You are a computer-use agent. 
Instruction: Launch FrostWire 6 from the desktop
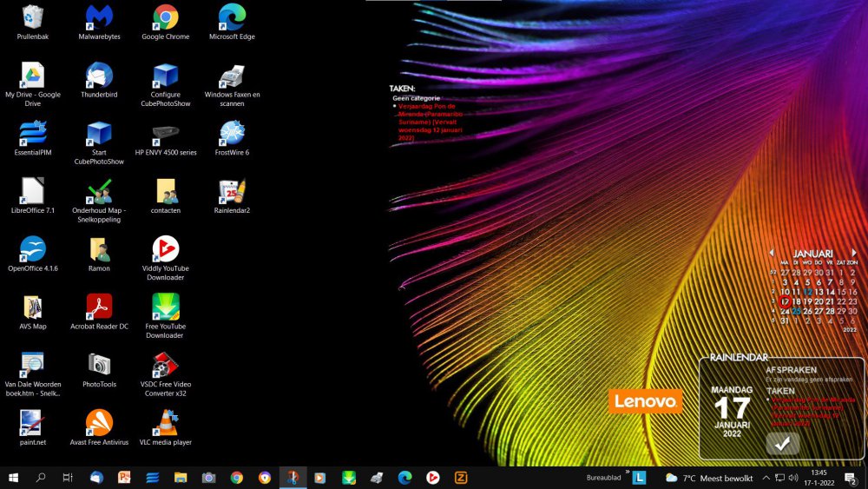[x=232, y=135]
